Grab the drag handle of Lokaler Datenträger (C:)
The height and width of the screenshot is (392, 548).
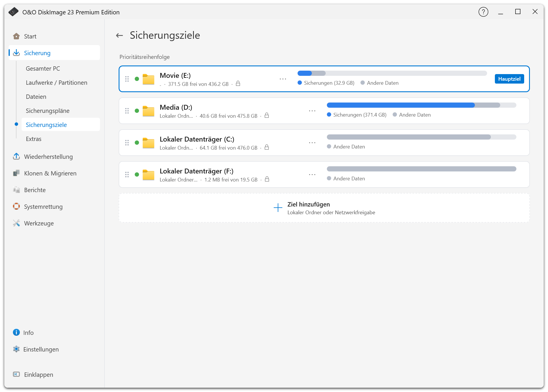click(x=127, y=143)
